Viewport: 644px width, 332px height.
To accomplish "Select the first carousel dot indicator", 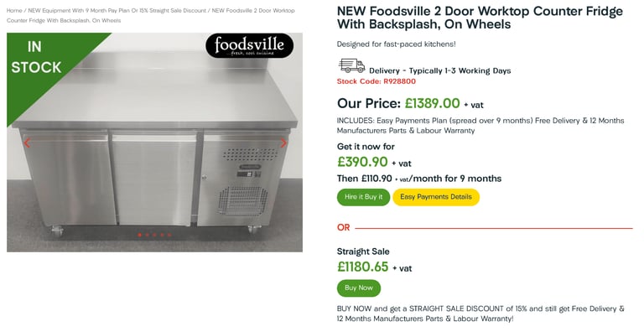I will (140, 235).
